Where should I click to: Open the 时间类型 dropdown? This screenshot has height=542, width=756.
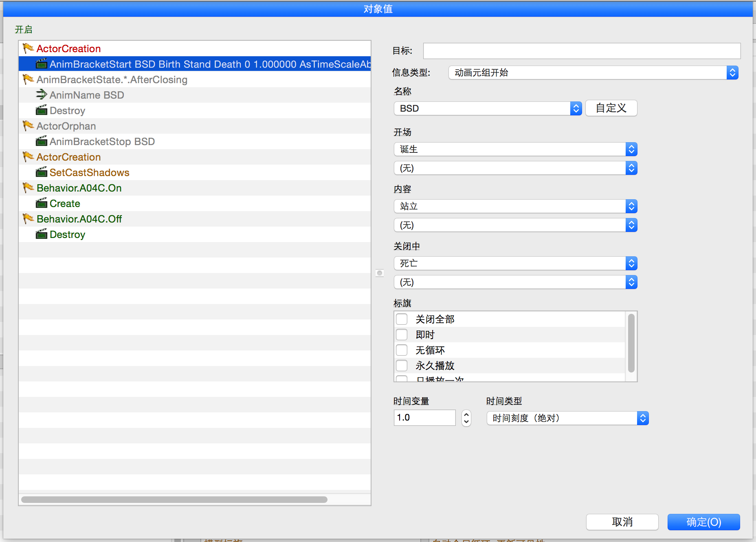click(568, 419)
